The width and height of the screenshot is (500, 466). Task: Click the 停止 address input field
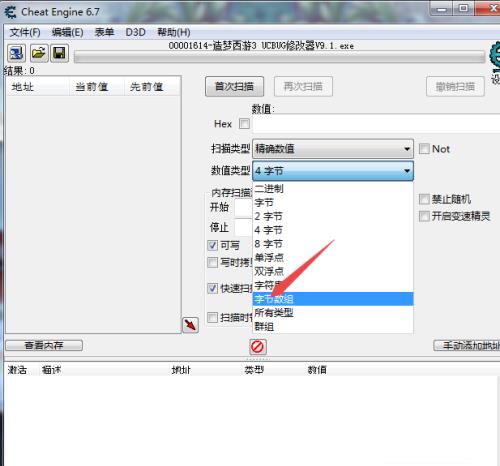(243, 228)
